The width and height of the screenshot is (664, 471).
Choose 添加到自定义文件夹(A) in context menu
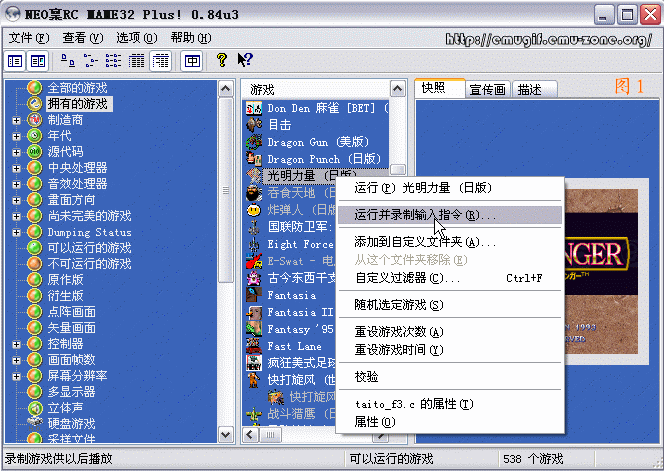(x=450, y=242)
